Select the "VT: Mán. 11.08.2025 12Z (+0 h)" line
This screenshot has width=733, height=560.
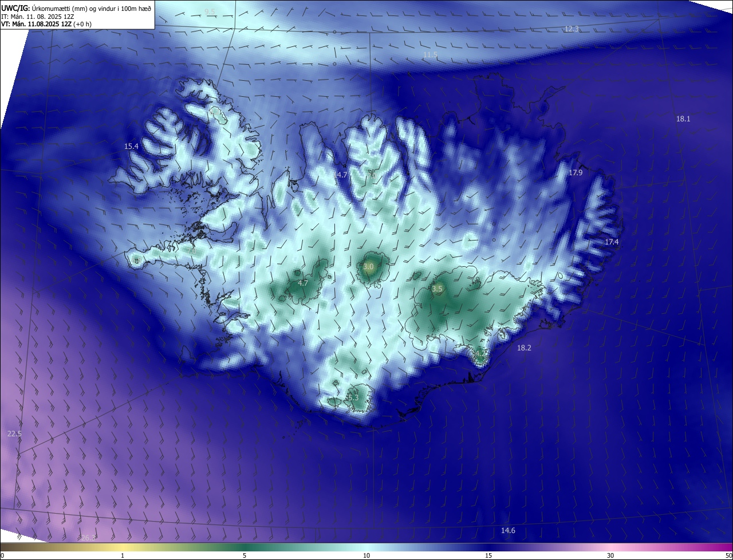[x=46, y=24]
